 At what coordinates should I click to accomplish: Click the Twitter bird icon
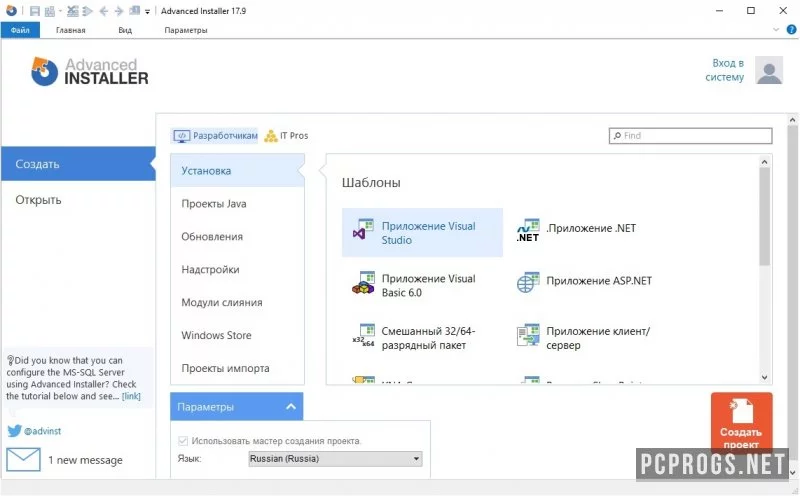coord(14,431)
